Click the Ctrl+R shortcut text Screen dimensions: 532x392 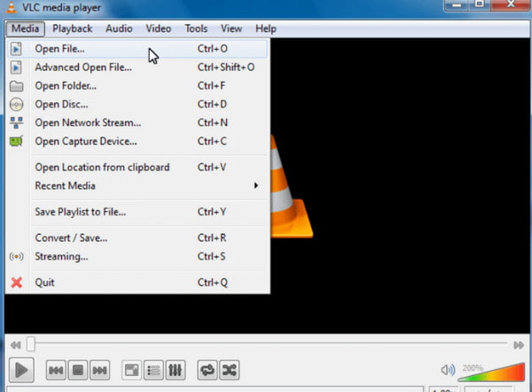tap(212, 238)
